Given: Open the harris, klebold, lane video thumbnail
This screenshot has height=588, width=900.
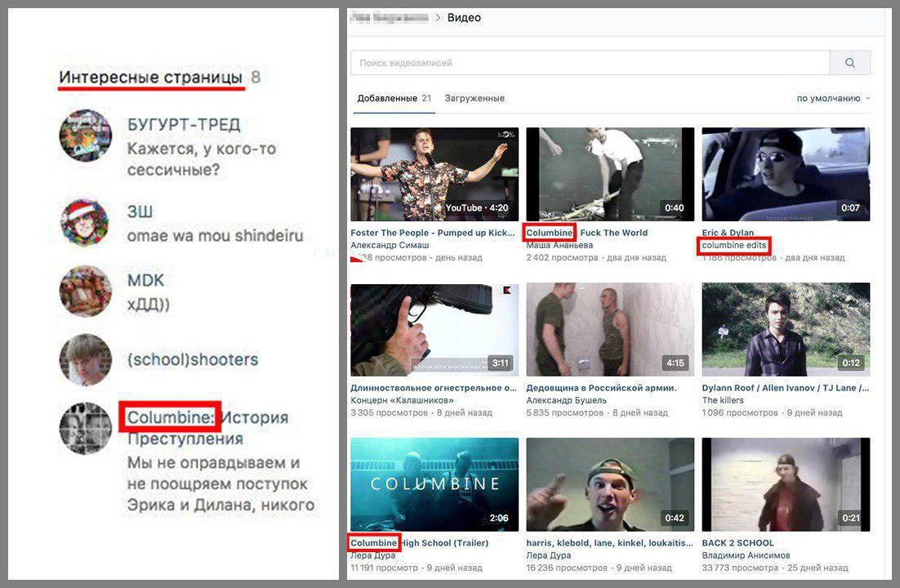Looking at the screenshot, I should tap(610, 484).
